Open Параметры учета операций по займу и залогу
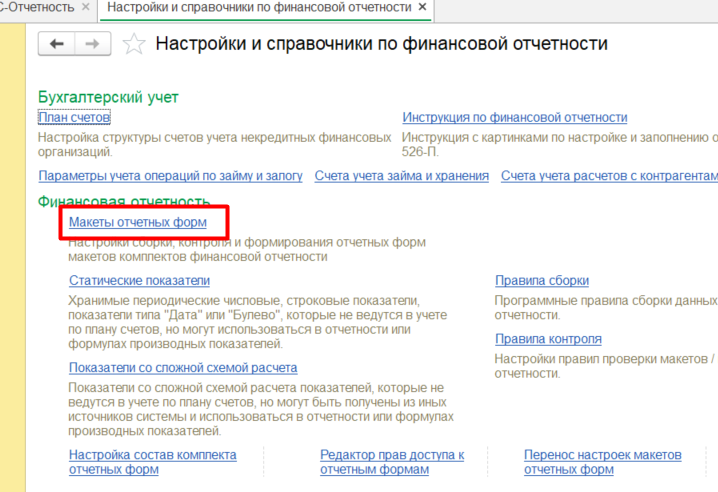The width and height of the screenshot is (718, 492). coord(170,176)
